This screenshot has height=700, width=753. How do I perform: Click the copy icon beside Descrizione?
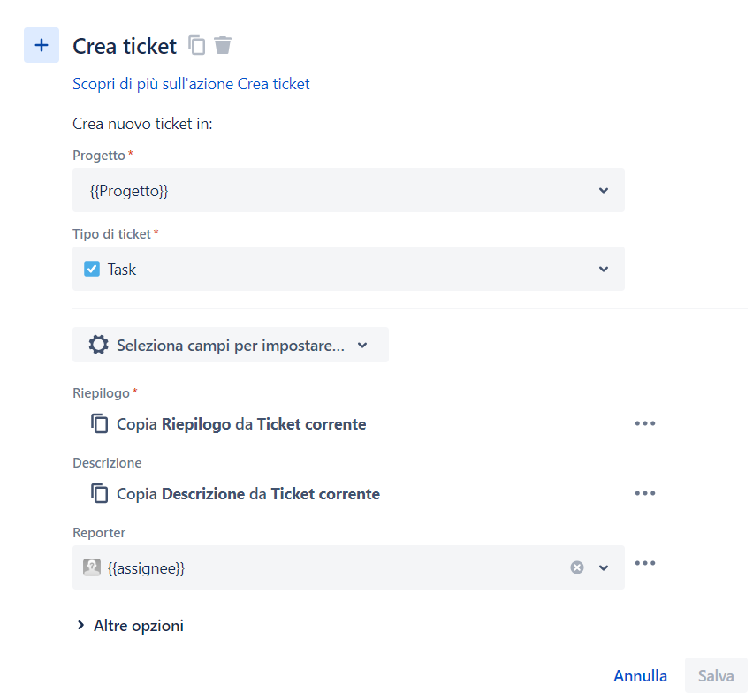[99, 493]
